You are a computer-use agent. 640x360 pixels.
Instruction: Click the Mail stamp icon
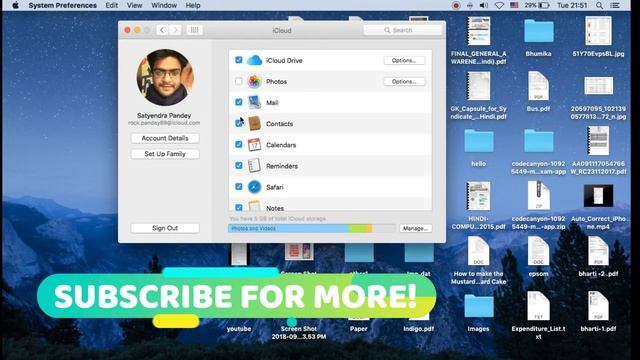pyautogui.click(x=254, y=102)
